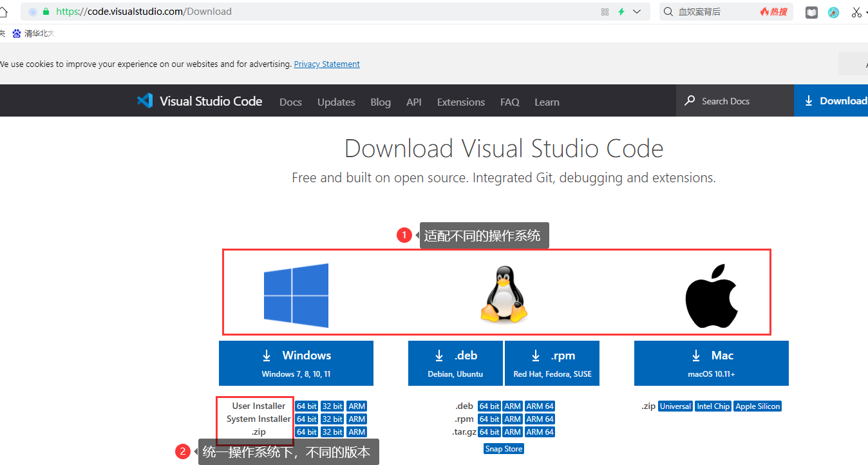Click the Visual Studio Code logo icon
Image resolution: width=868 pixels, height=465 pixels.
pyautogui.click(x=145, y=100)
